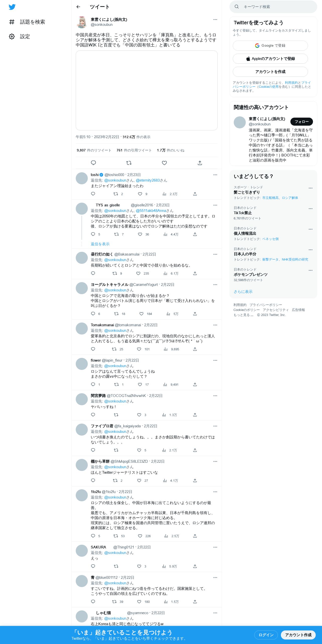The height and width of the screenshot is (644, 322).
Task: Open more options on flower's reply
Action: [x=215, y=360]
